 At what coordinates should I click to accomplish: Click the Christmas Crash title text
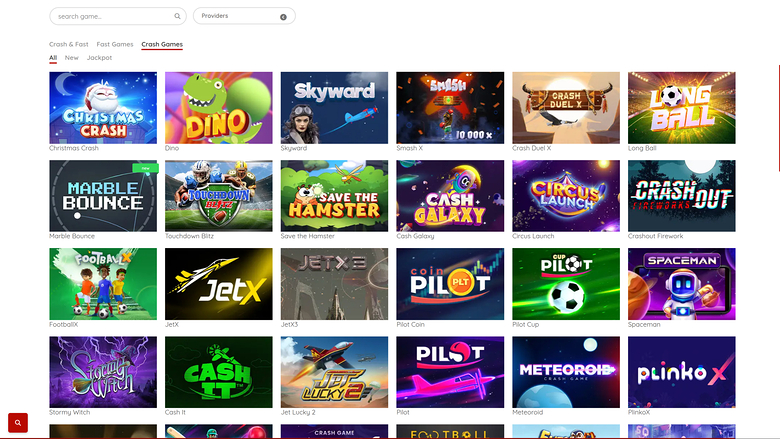click(74, 148)
